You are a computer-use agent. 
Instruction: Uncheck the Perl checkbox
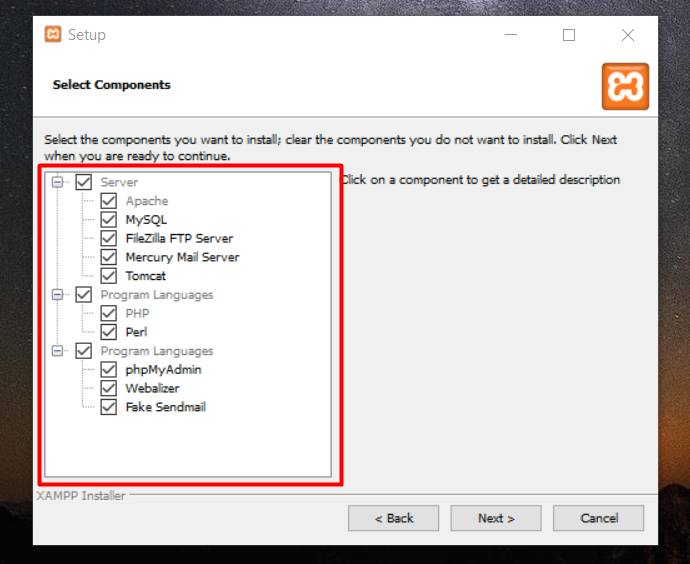tap(109, 332)
